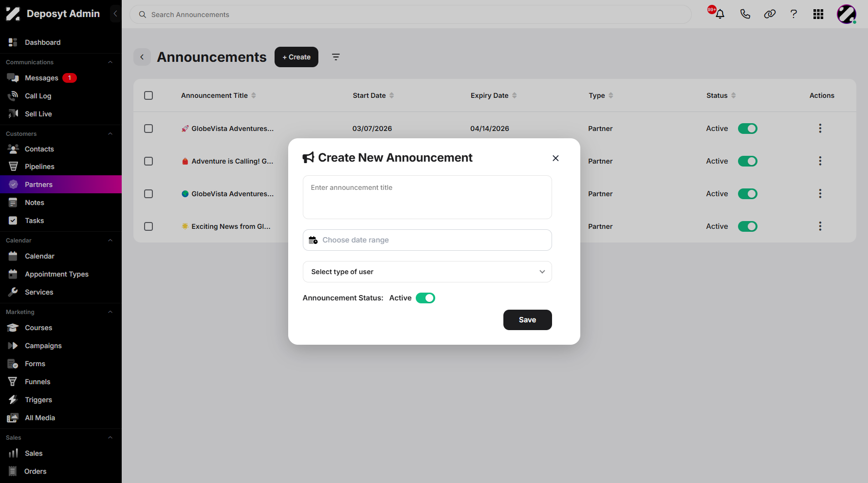Screen dimensions: 868x483
Task: Click the link chain icon in header
Action: point(770,14)
